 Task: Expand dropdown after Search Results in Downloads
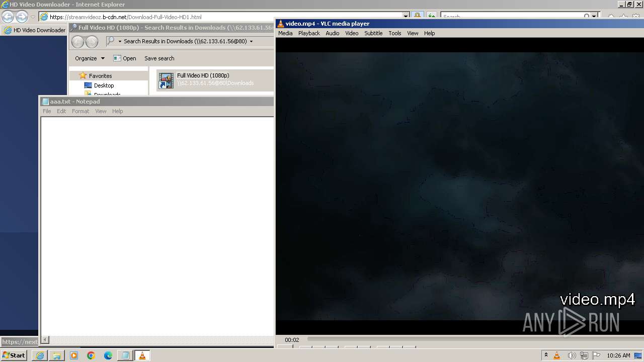pyautogui.click(x=251, y=41)
